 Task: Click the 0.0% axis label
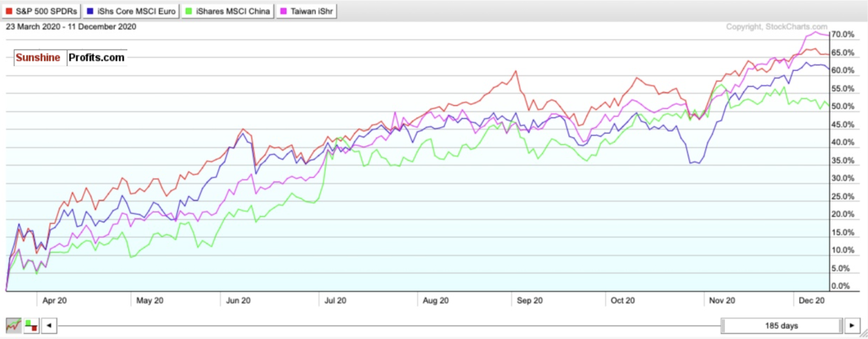[840, 286]
